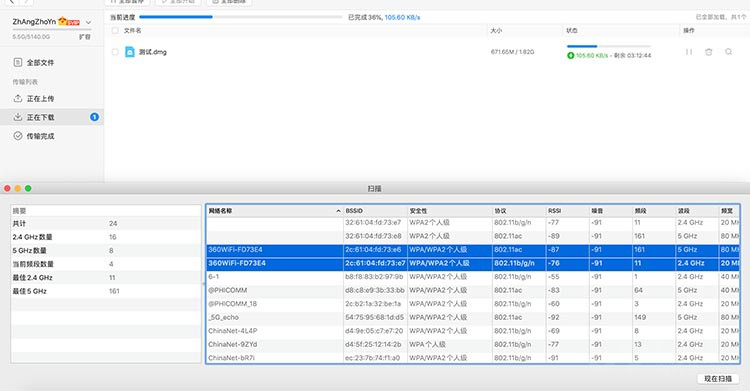750x391 pixels.
Task: Click the overall download progress bar
Action: point(241,17)
